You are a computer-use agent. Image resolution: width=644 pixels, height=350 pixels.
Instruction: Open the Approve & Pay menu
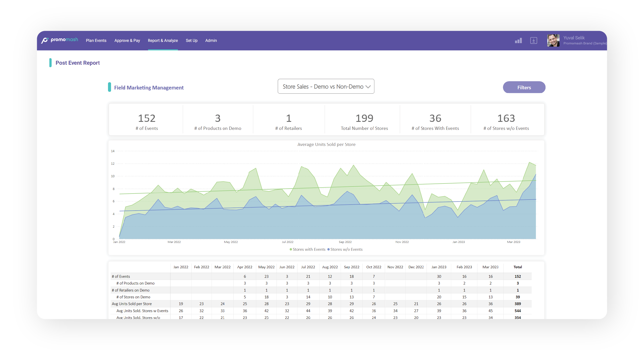pyautogui.click(x=127, y=41)
